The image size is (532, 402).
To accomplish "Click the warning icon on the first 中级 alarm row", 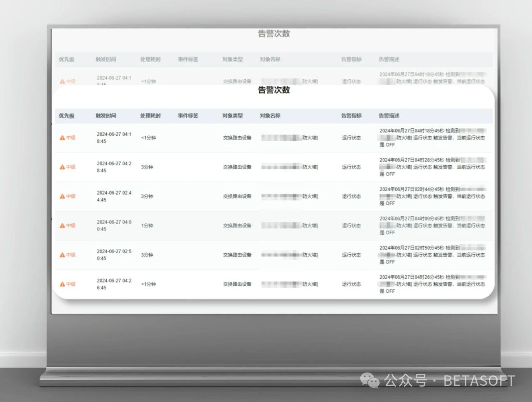I will click(x=62, y=137).
